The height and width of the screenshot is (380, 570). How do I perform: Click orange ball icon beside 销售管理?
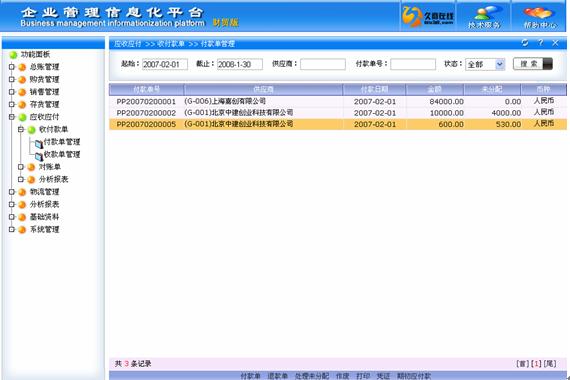click(x=22, y=92)
